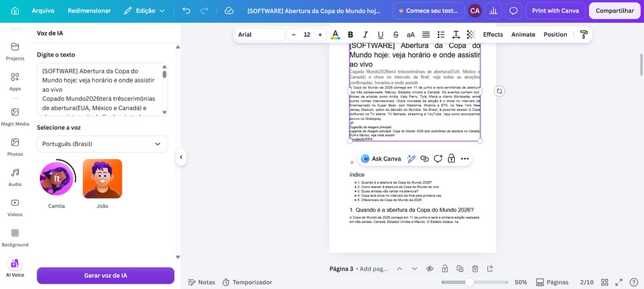This screenshot has width=644, height=289.
Task: Toggle bold formatting
Action: tap(350, 35)
